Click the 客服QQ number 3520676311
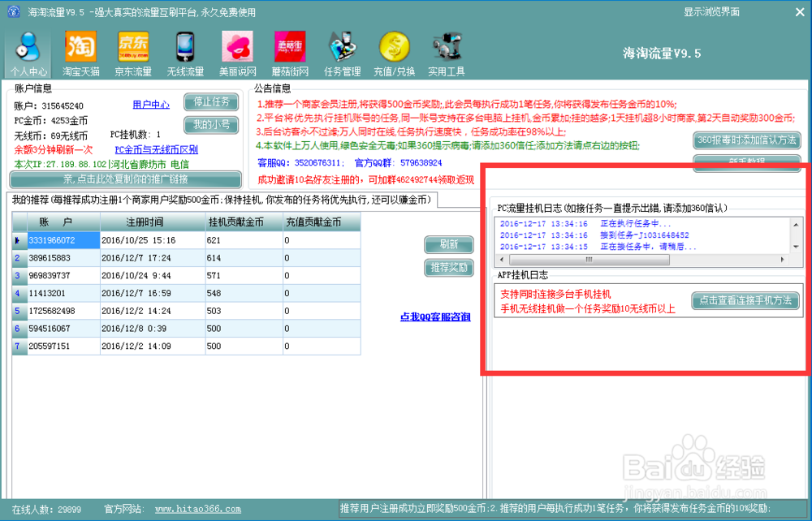 coord(317,162)
